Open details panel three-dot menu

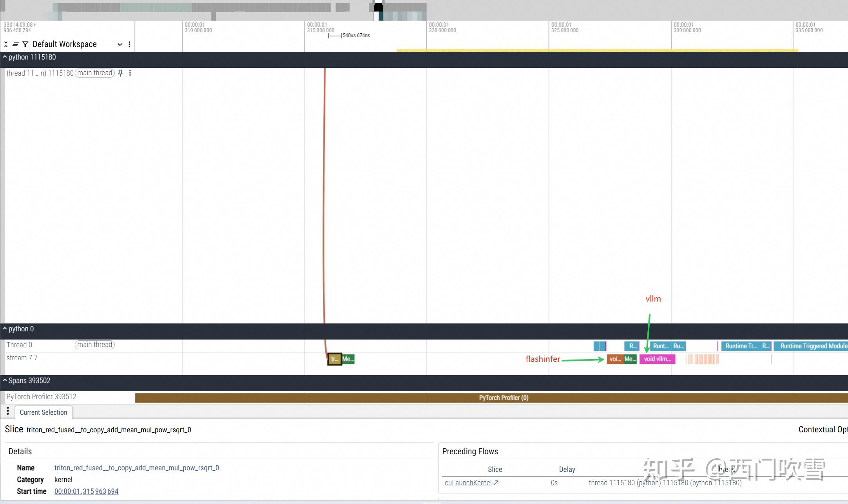[8, 411]
